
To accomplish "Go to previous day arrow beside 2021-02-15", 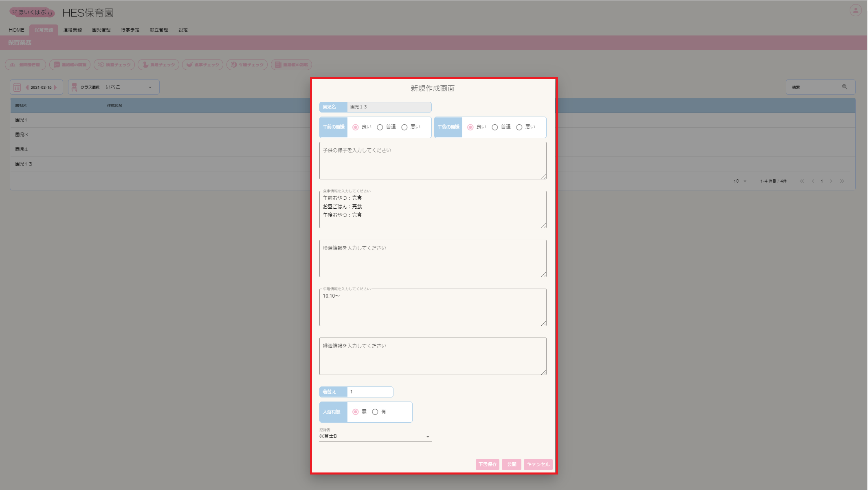I will (x=27, y=87).
